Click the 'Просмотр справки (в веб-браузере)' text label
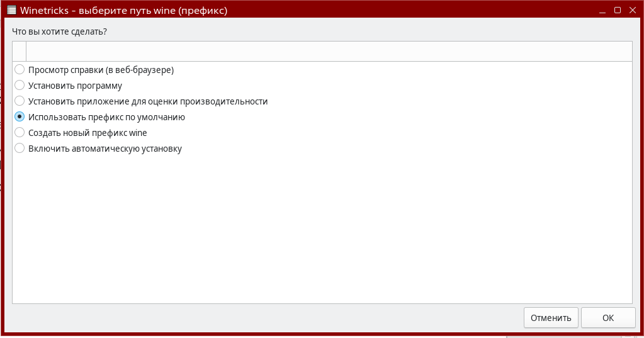 pos(101,70)
